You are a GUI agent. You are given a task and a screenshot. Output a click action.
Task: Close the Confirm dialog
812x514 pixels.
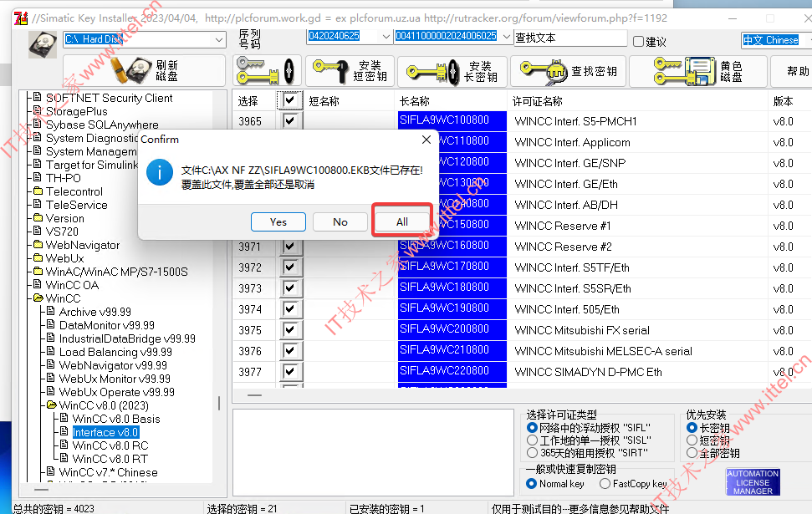tap(426, 140)
